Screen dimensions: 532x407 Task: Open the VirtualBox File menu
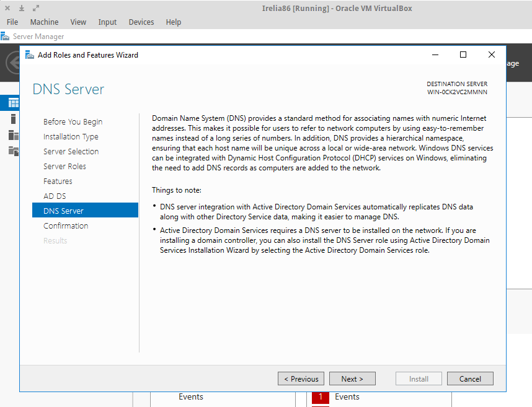point(12,22)
